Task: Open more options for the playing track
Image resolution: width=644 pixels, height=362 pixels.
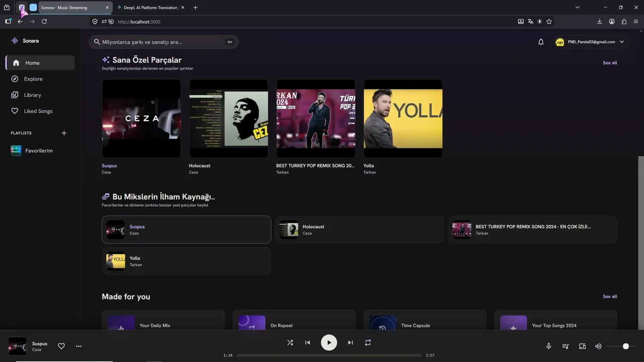Action: point(78,346)
